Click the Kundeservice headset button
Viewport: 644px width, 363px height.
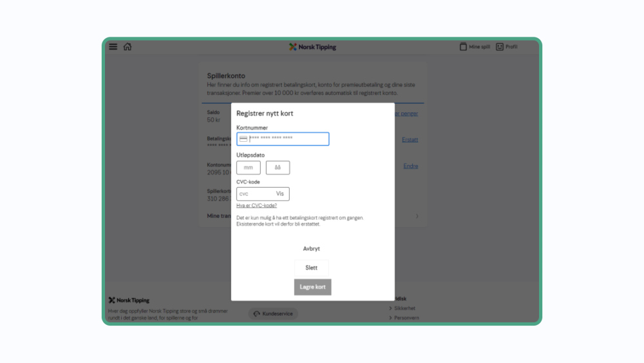coord(273,313)
